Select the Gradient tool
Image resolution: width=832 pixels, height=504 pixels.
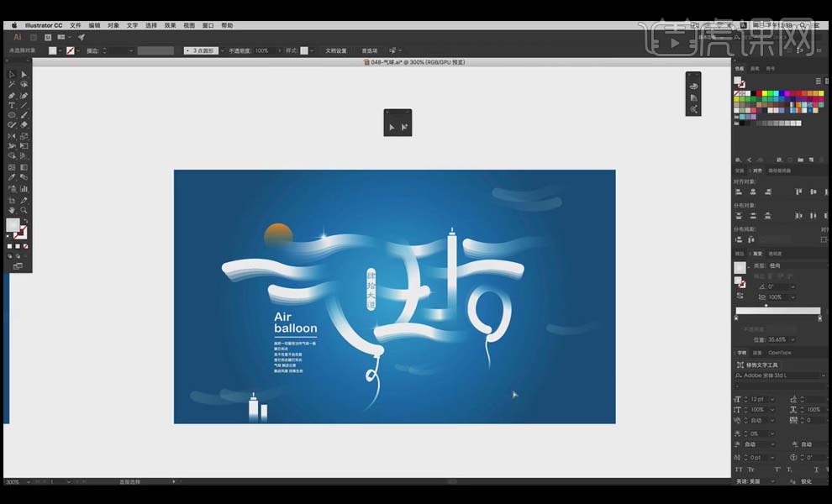pyautogui.click(x=24, y=167)
